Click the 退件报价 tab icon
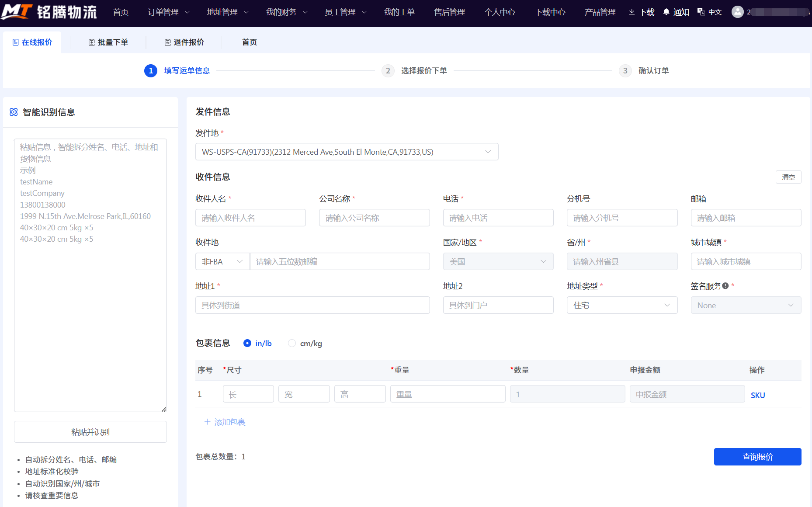Viewport: 812px width, 507px height. (167, 42)
